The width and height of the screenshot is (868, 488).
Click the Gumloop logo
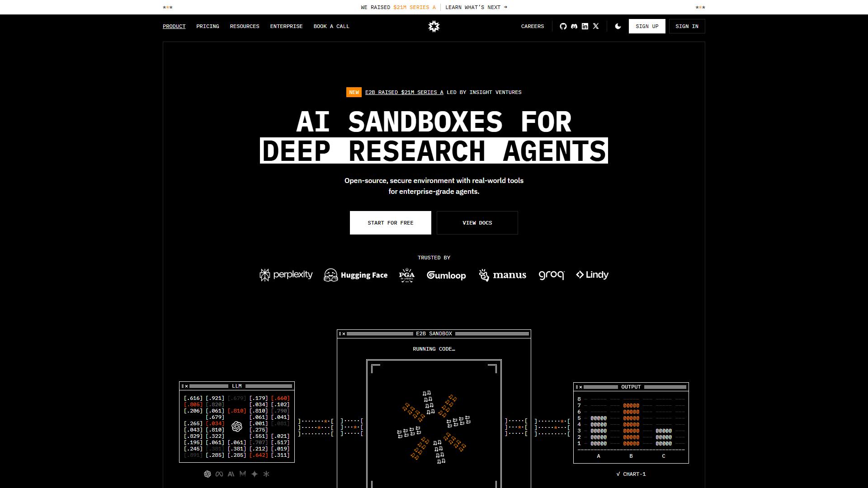point(446,275)
